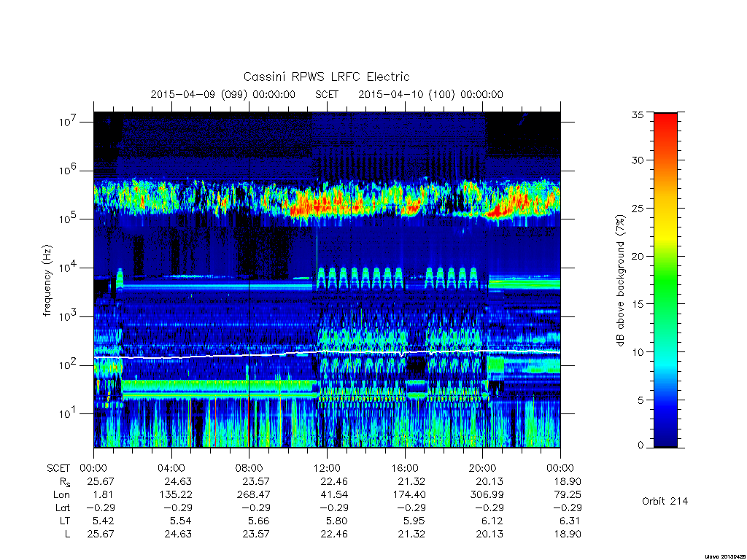Click the LT row label
The image size is (747, 560).
click(65, 521)
